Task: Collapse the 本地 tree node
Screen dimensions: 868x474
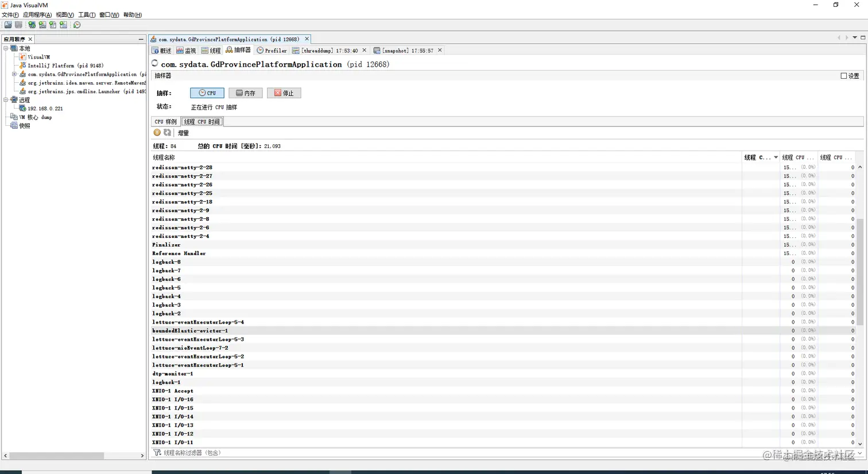Action: (x=6, y=48)
